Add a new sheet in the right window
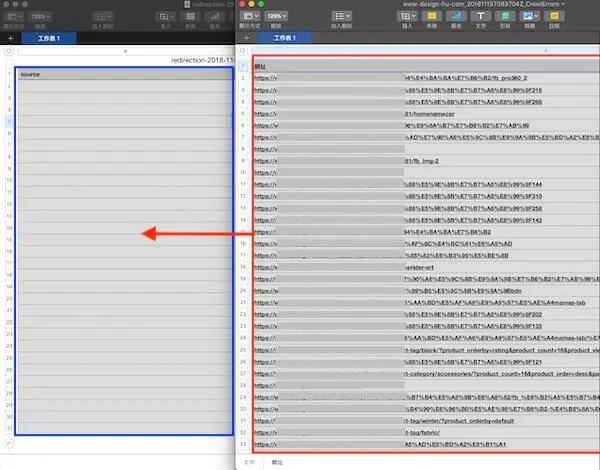 [x=246, y=38]
